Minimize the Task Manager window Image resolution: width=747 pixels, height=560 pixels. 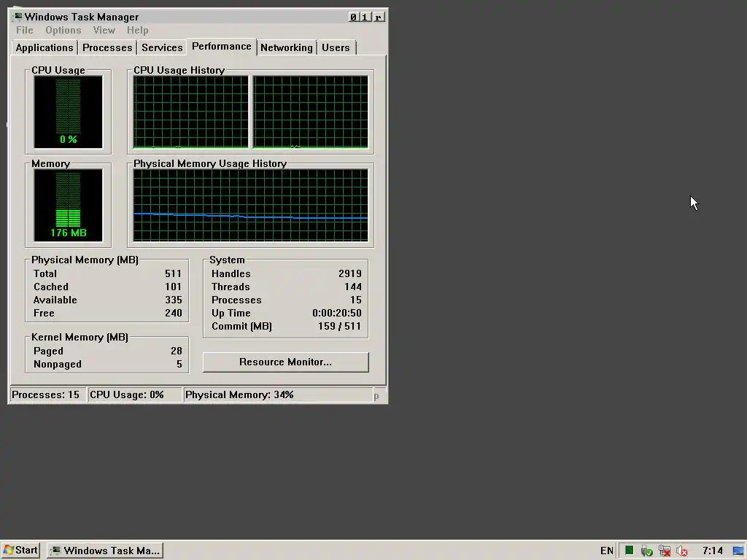pos(353,17)
